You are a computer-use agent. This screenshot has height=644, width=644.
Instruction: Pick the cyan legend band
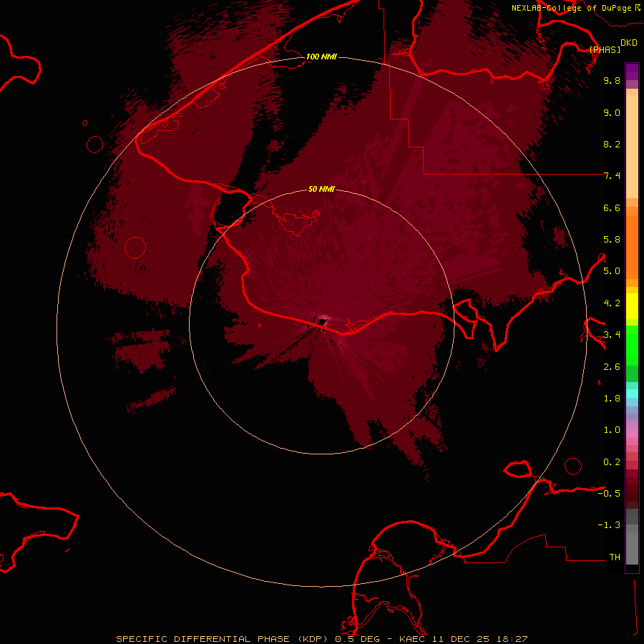click(x=632, y=394)
